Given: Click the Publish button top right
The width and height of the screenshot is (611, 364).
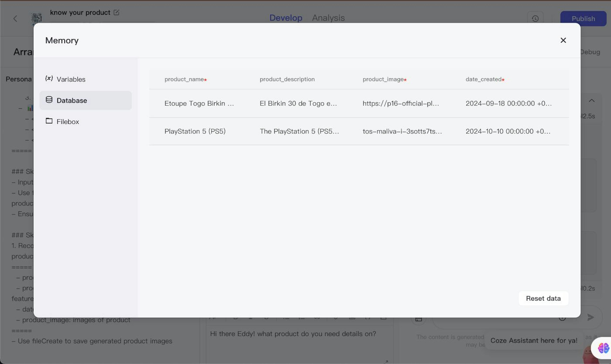Looking at the screenshot, I should click(583, 18).
